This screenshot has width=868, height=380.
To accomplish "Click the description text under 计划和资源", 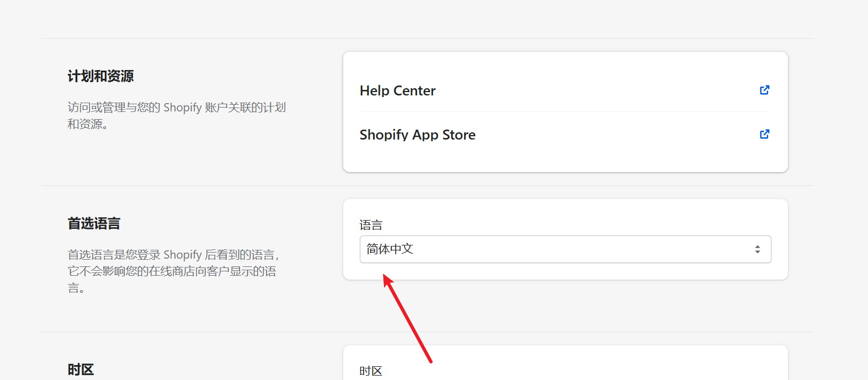I will click(x=176, y=115).
